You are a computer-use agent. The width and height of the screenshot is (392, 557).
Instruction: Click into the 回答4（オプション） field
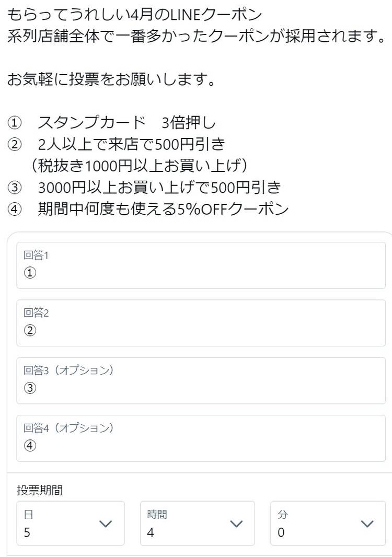201,438
